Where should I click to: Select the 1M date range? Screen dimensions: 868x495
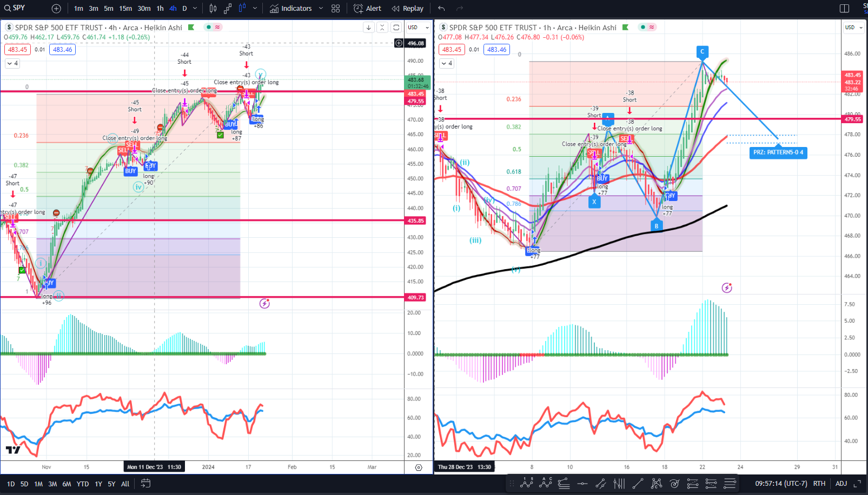click(x=38, y=484)
